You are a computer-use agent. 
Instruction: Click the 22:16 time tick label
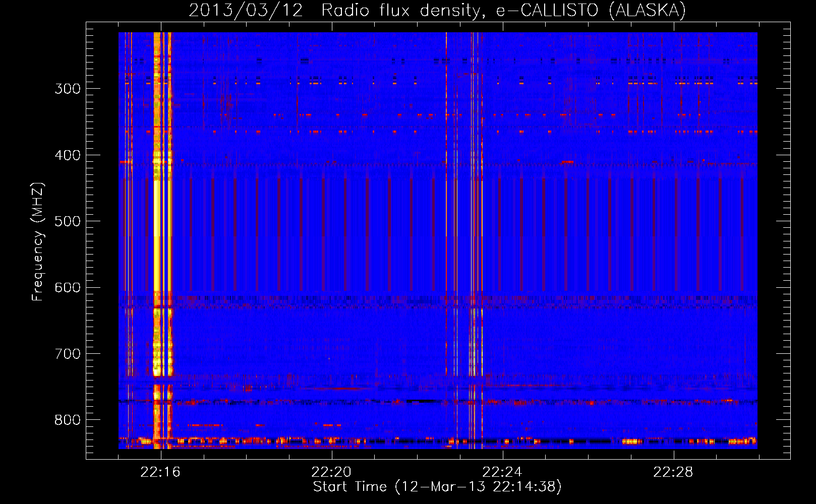[160, 472]
